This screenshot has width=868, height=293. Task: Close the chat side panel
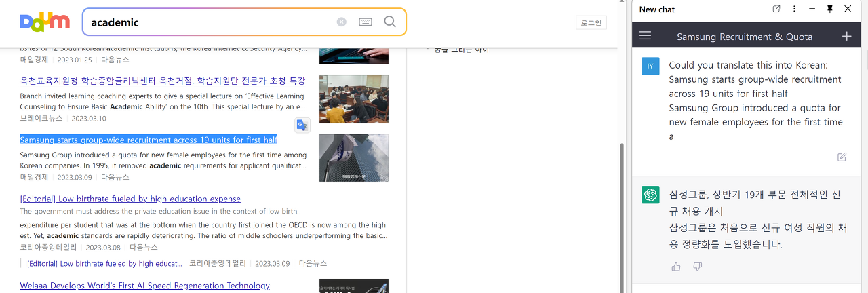click(x=848, y=9)
